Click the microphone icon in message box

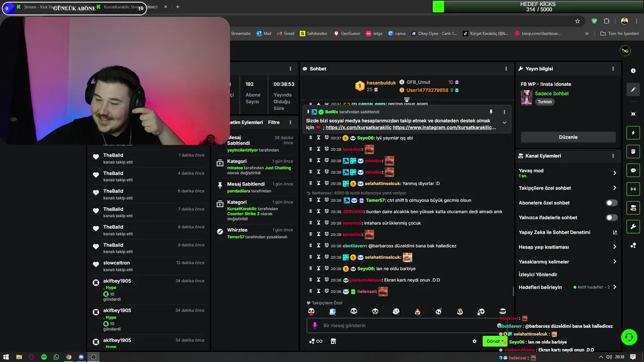click(x=315, y=325)
